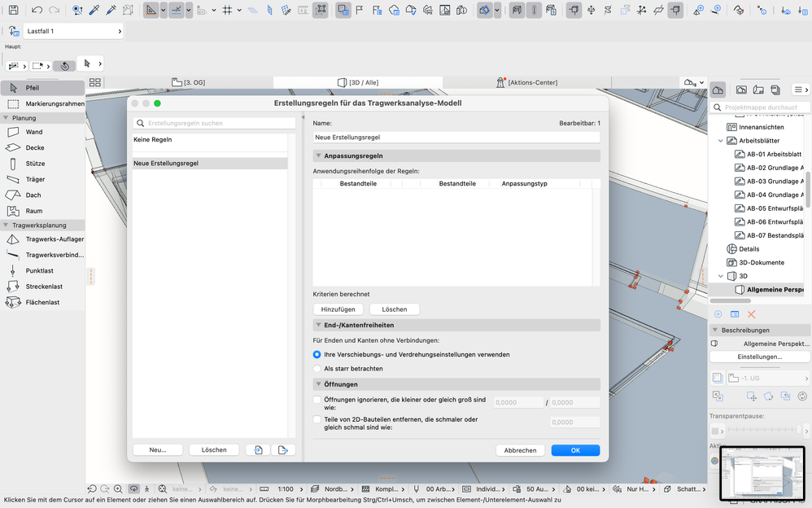Select the Stütze column tool

click(x=35, y=164)
